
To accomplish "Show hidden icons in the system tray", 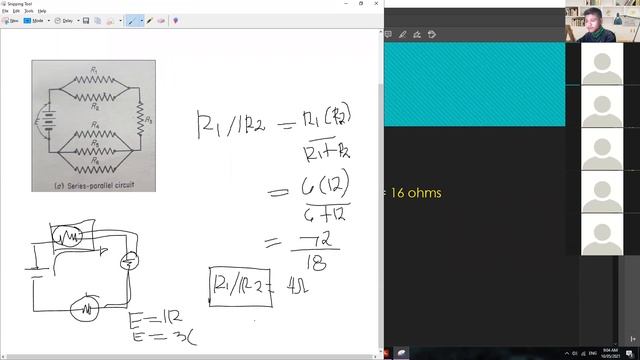I will (567, 353).
